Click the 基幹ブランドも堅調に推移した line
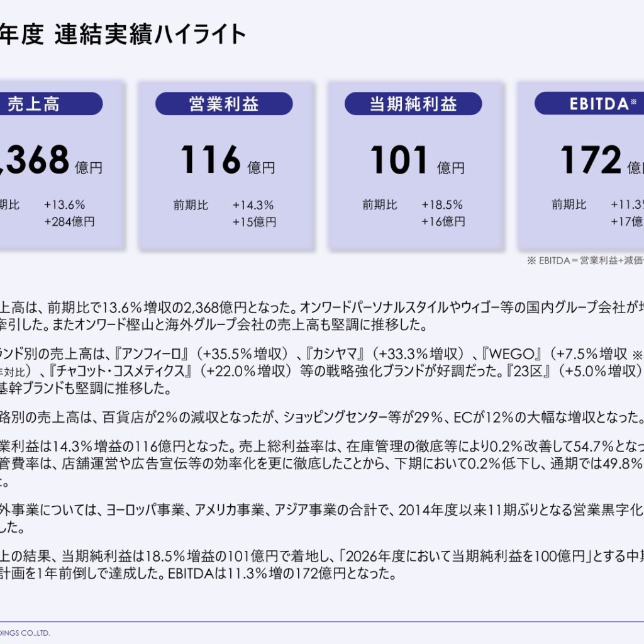This screenshot has height=644, width=644. [x=86, y=388]
